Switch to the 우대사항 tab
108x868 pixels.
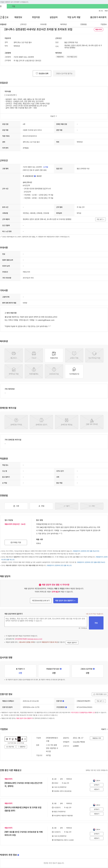click(43, 24)
